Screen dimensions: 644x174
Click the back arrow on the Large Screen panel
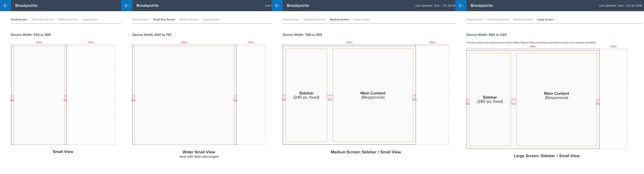[460, 5]
